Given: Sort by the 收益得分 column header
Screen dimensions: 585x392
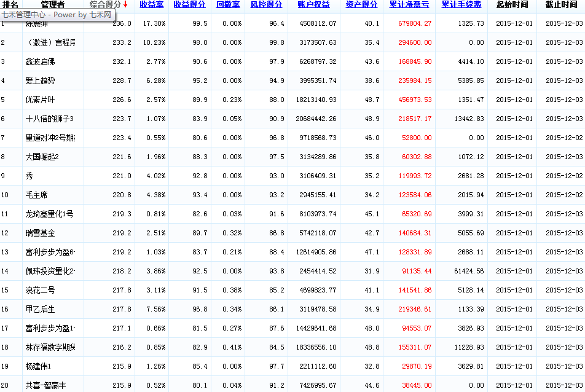Looking at the screenshot, I should (189, 4).
